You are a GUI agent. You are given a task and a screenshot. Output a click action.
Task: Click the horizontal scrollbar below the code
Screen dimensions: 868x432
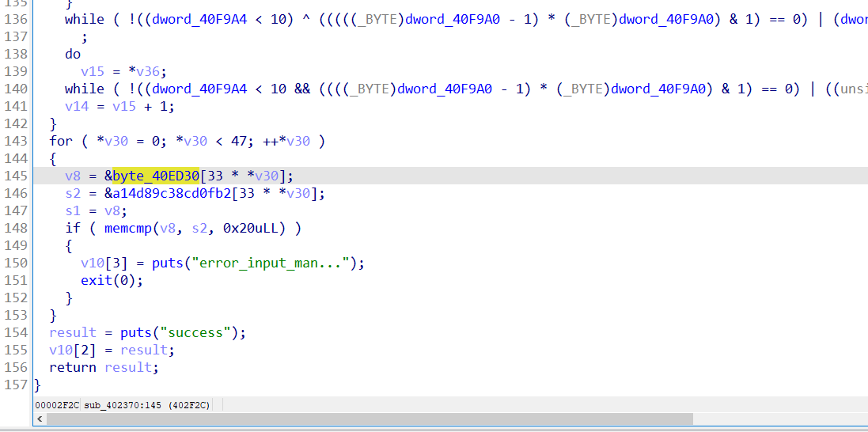click(364, 419)
